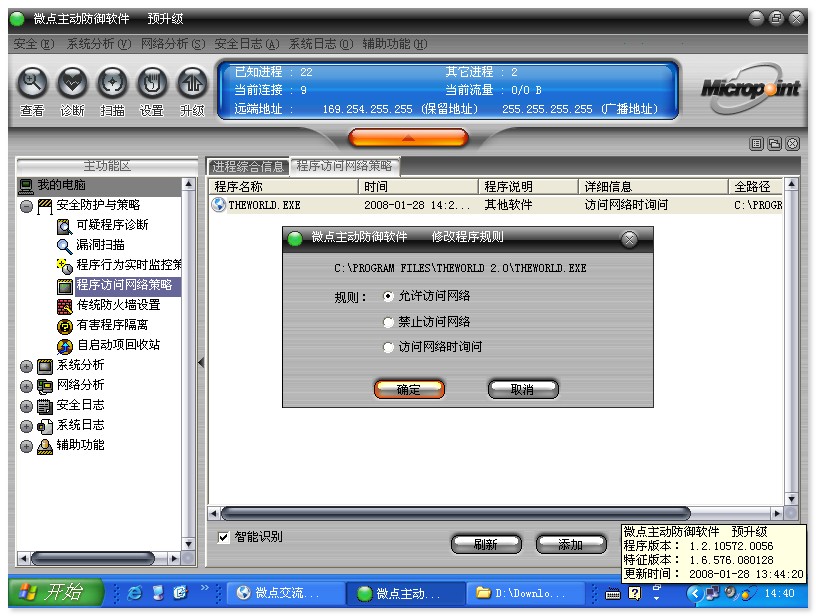Image resolution: width=816 pixels, height=616 pixels.
Task: Click the 辅助功能 category icon
Action: pos(45,446)
